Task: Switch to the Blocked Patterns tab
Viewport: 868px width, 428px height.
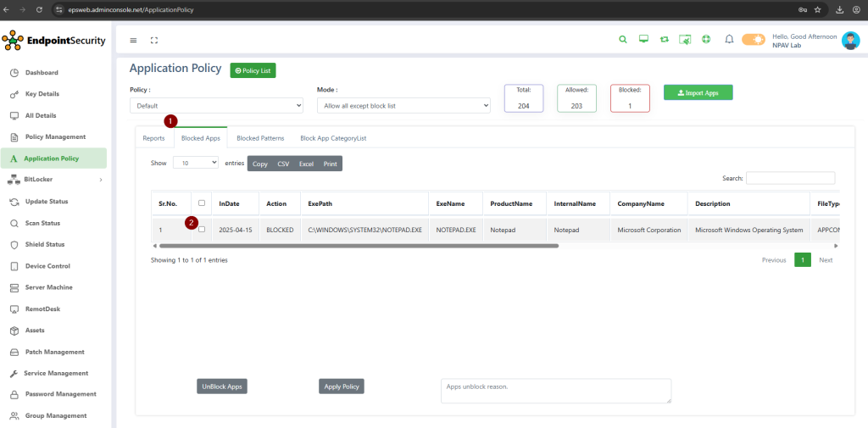Action: click(260, 138)
